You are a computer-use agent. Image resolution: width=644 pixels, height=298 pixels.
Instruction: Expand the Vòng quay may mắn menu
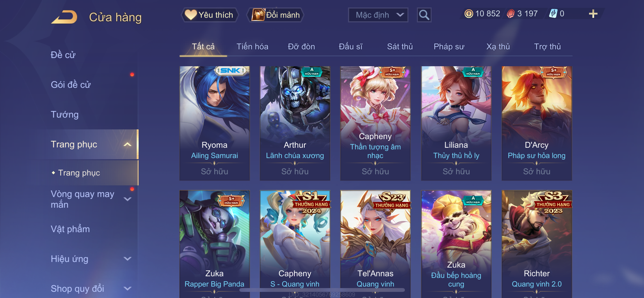(x=127, y=199)
